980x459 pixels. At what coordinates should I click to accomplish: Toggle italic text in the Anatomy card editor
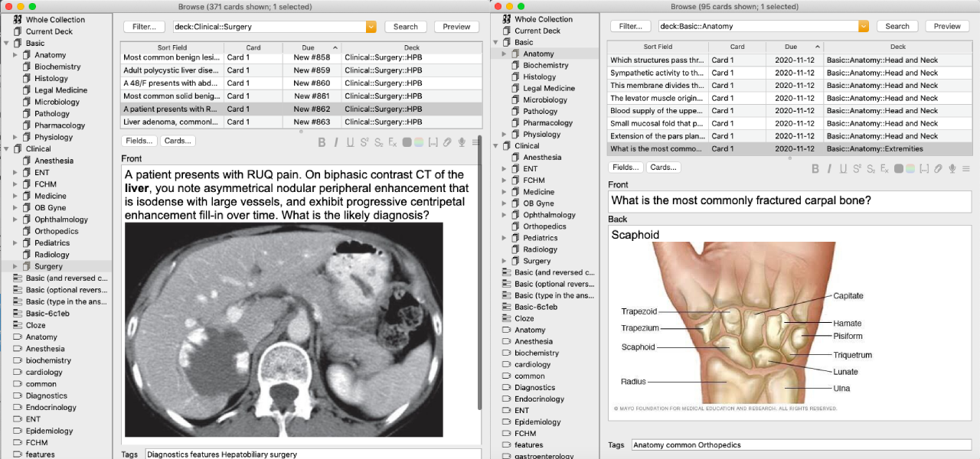point(829,168)
